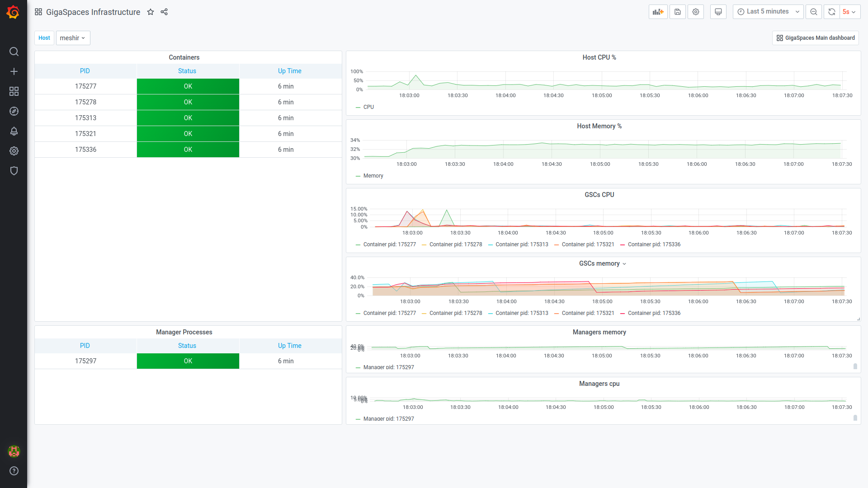The width and height of the screenshot is (868, 488).
Task: Open the Explore compass icon
Action: tap(14, 111)
